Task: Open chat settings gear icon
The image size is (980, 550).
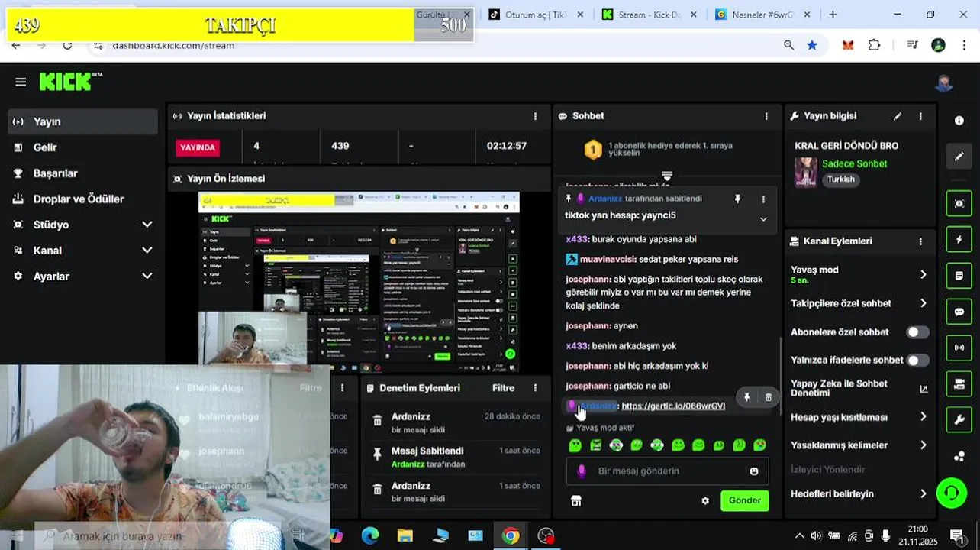Action: click(x=705, y=501)
